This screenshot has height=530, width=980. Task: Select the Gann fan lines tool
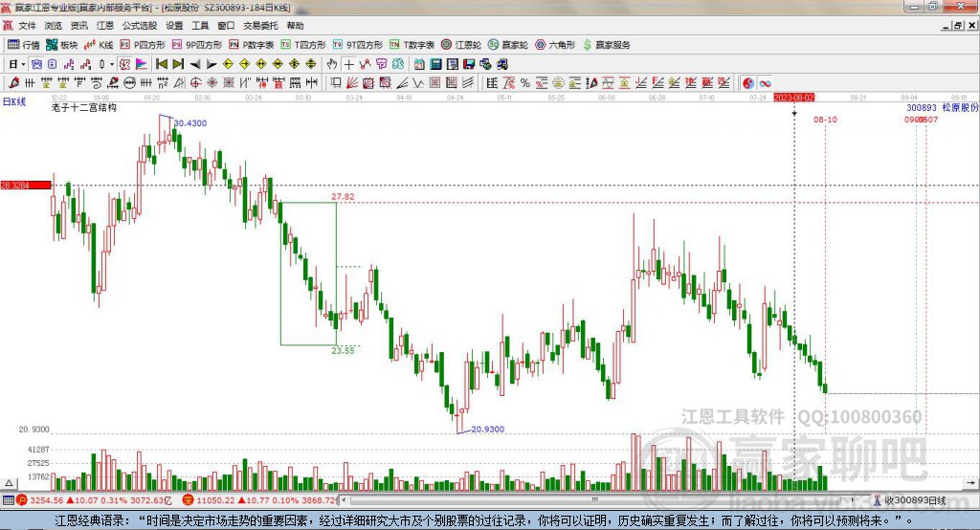(x=352, y=83)
